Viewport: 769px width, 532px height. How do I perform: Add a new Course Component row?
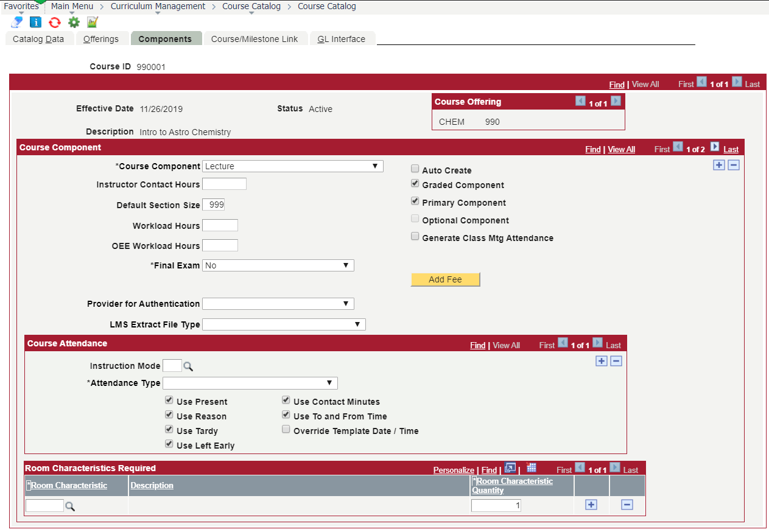[719, 165]
